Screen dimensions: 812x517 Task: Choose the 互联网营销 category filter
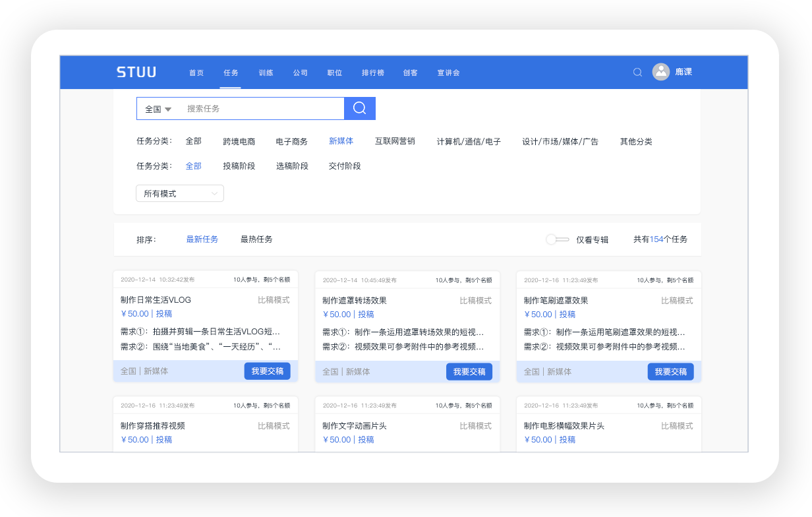(x=395, y=141)
